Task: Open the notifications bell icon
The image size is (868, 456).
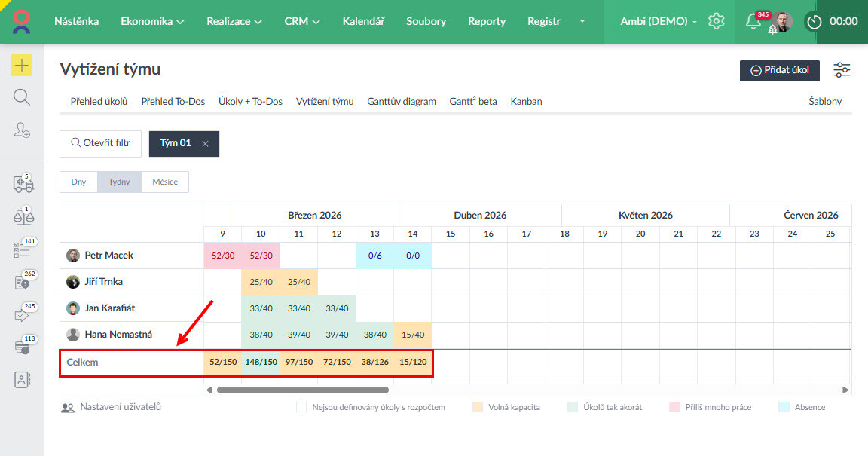Action: [x=753, y=22]
